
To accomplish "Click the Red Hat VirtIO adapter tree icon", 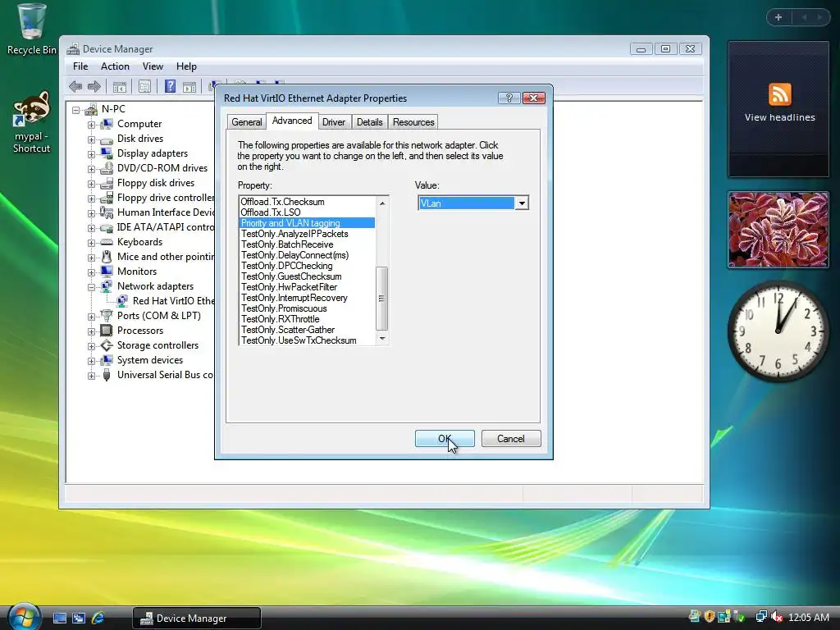I will coord(122,300).
